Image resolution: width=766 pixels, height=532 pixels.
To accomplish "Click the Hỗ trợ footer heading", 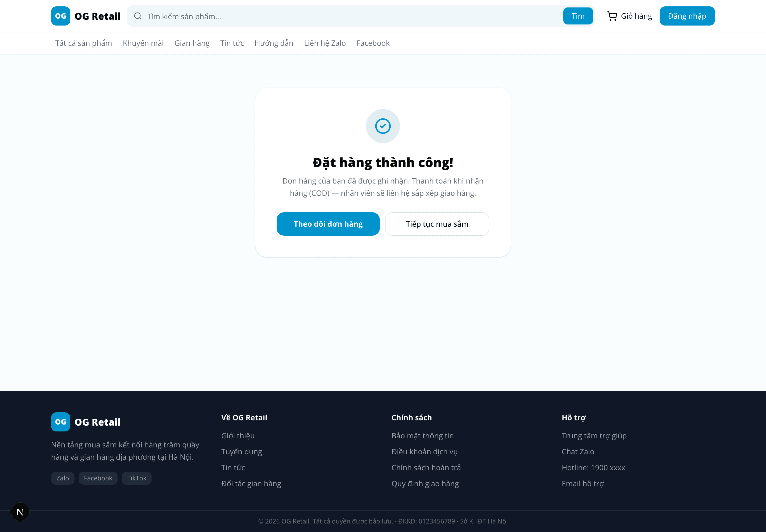I will pyautogui.click(x=574, y=418).
